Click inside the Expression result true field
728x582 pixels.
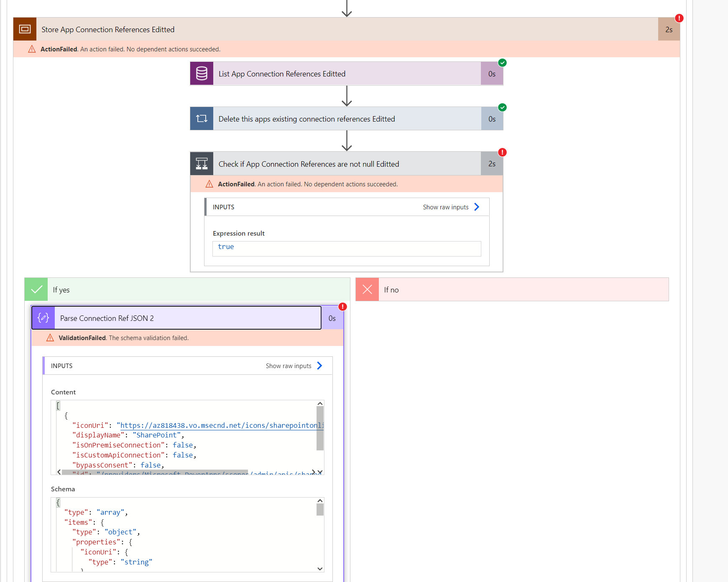click(x=346, y=248)
